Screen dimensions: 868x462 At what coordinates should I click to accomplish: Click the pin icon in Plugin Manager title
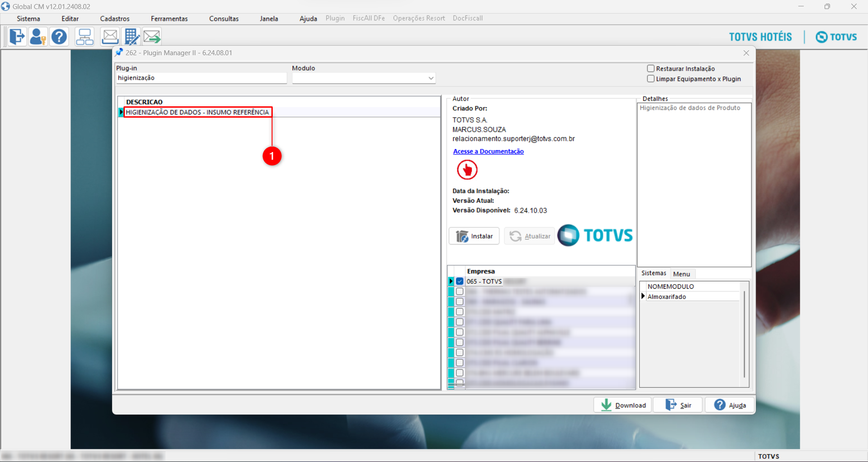click(x=119, y=52)
